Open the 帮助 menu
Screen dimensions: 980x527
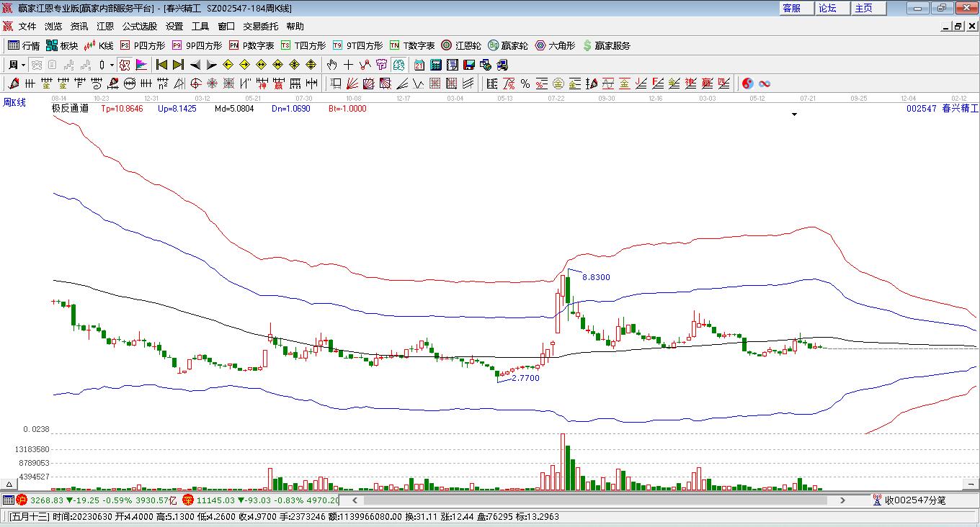[295, 27]
